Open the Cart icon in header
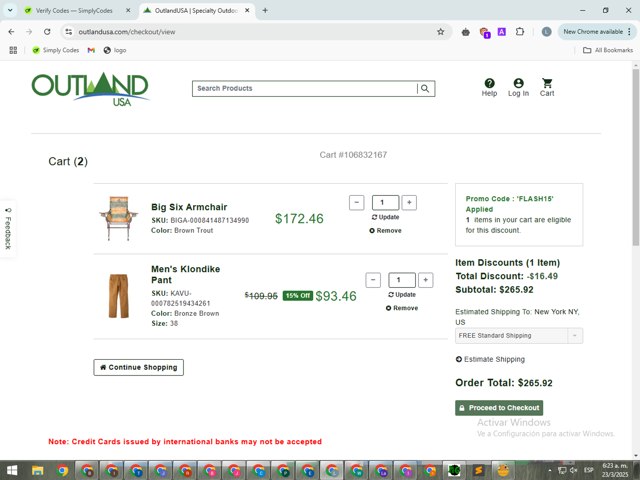This screenshot has width=640, height=480. pos(547,87)
